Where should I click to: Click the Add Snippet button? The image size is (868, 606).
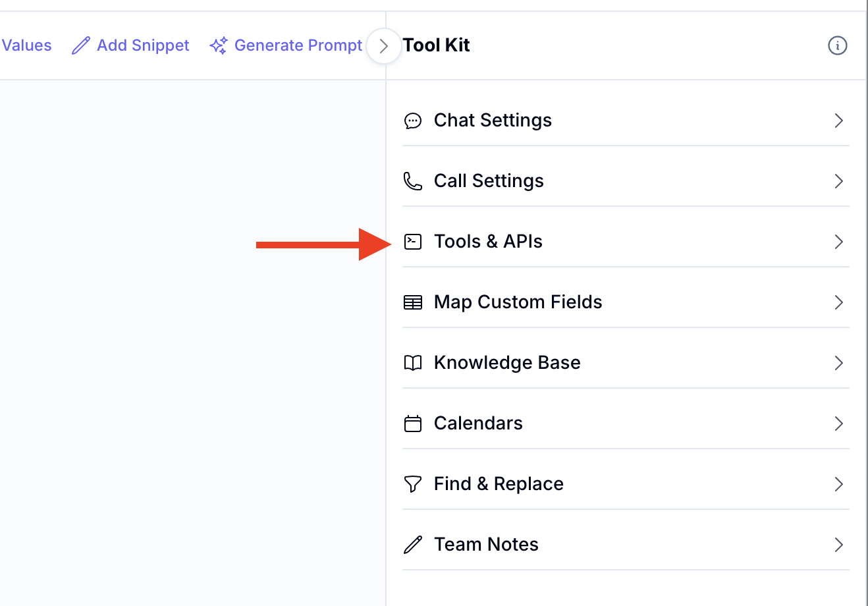131,45
